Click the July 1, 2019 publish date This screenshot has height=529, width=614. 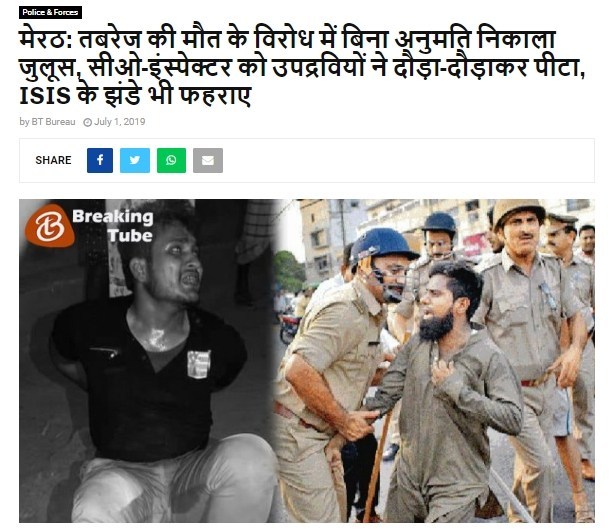point(119,122)
